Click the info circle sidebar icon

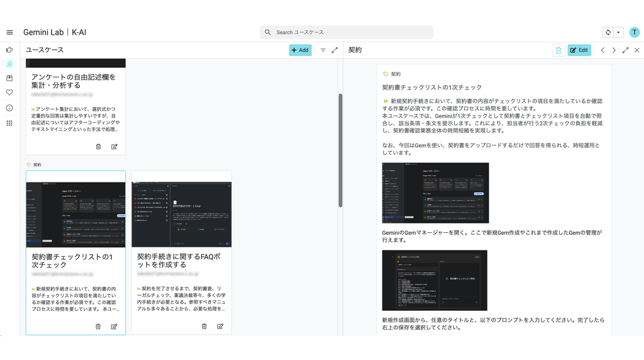click(9, 108)
